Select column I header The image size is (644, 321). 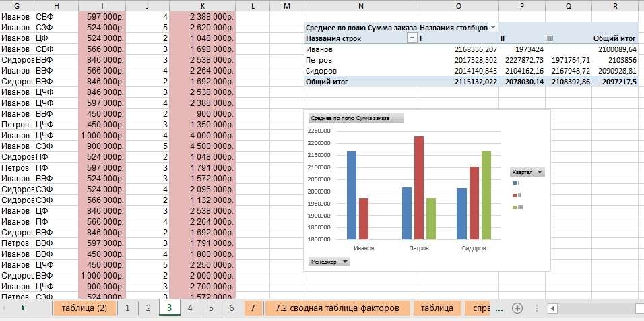[102, 6]
